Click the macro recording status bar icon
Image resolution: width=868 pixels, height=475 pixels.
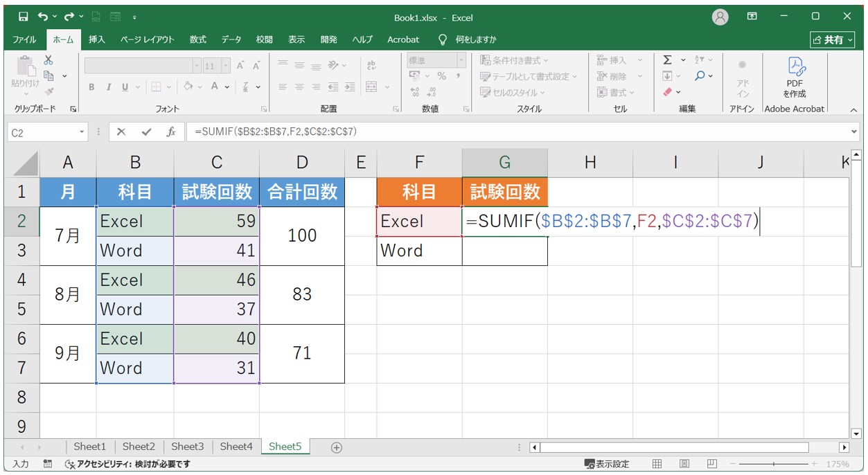point(47,464)
